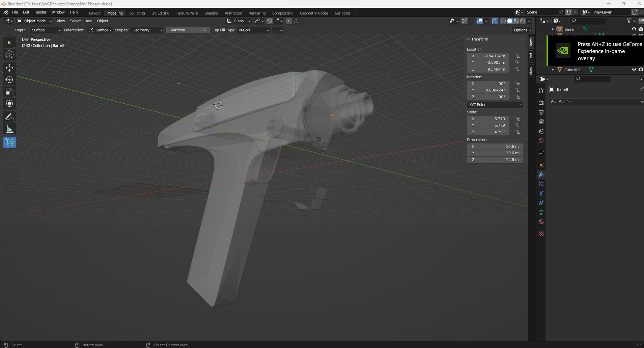Open the Particles properties tab icon
This screenshot has height=348, width=644.
(541, 184)
